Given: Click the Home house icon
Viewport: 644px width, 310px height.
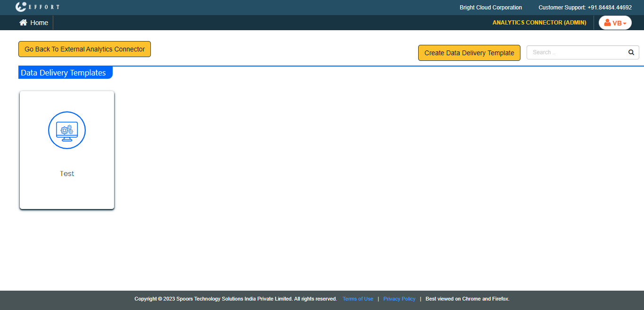Looking at the screenshot, I should pos(23,23).
